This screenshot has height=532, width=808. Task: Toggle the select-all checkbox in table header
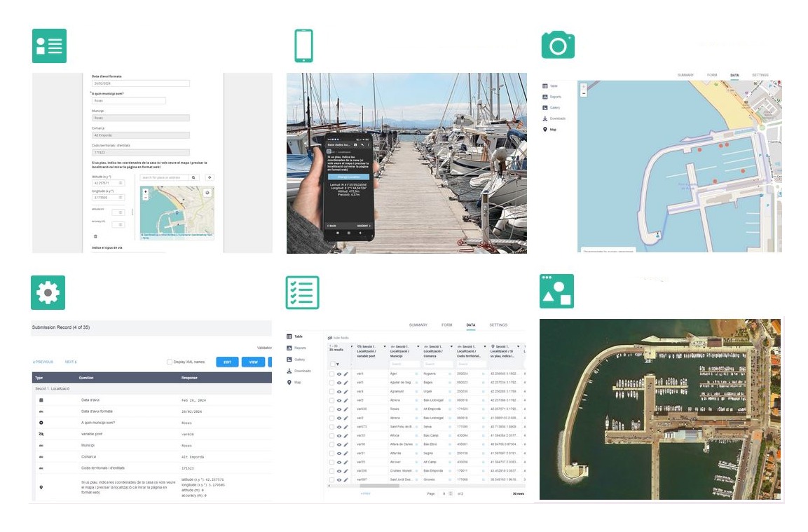(332, 364)
